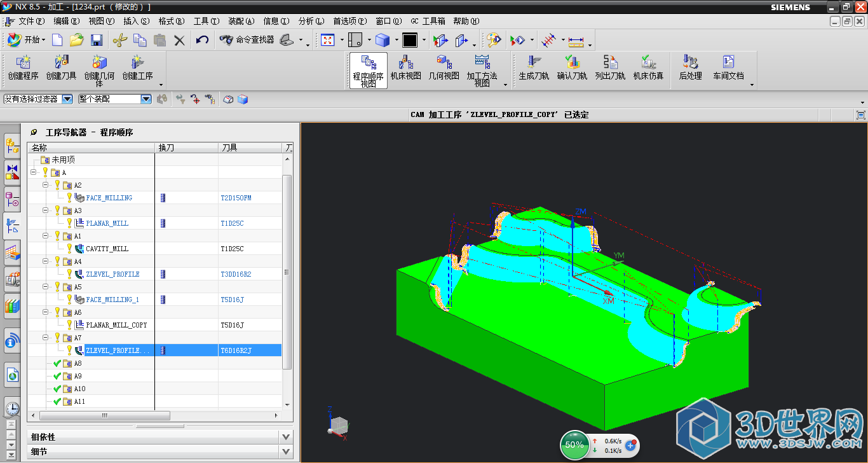Screen dimensions: 868x463
Task: Click the blue plus network widget button
Action: click(631, 446)
